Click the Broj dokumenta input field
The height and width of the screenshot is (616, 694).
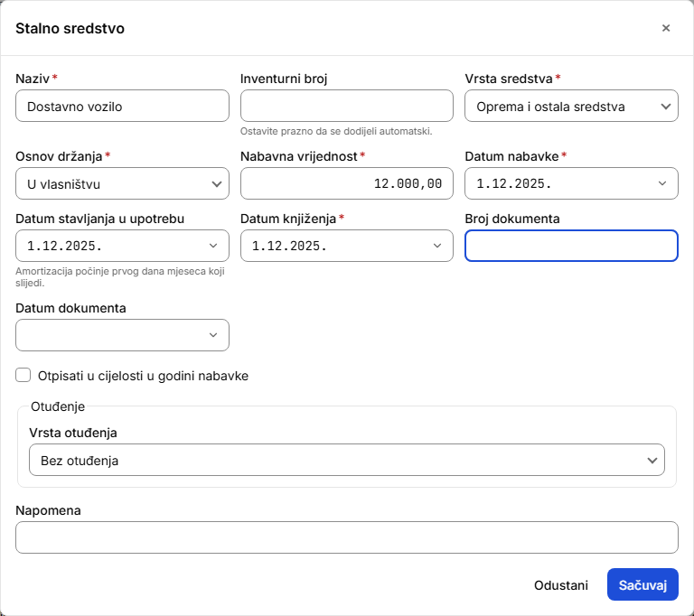[x=571, y=246]
